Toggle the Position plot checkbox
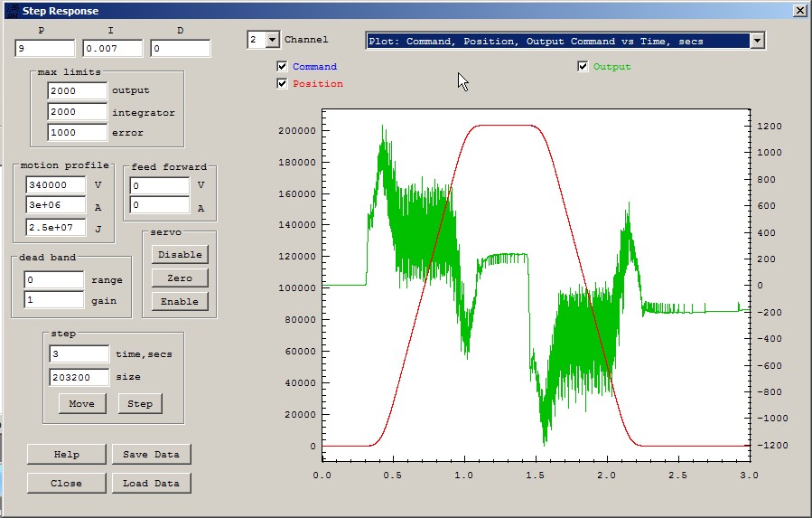Image resolution: width=812 pixels, height=518 pixels. click(283, 83)
